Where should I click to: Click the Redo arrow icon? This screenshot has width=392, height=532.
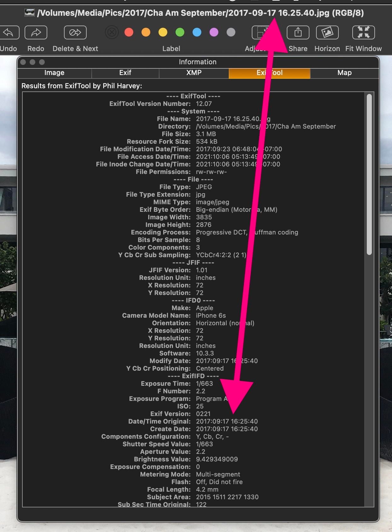36,32
